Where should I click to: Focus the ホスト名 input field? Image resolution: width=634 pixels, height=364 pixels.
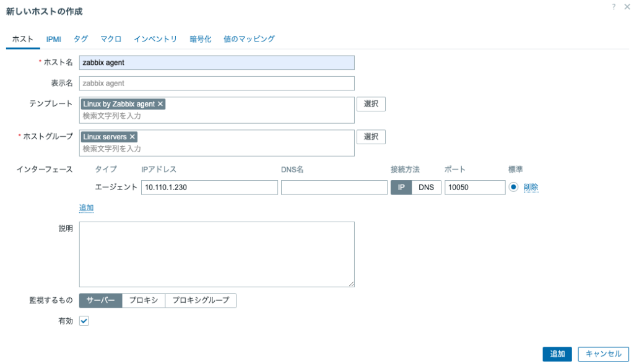217,63
